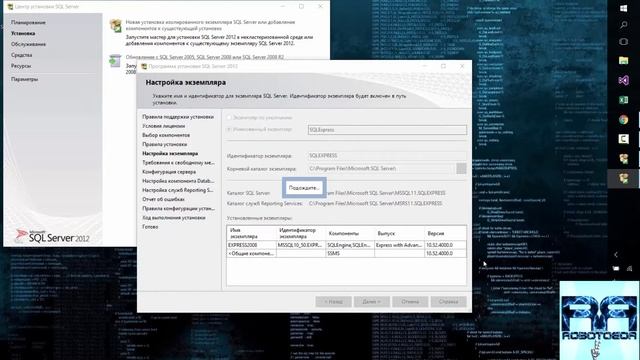Select the Готово step
This screenshot has height=360, width=640.
tap(150, 227)
